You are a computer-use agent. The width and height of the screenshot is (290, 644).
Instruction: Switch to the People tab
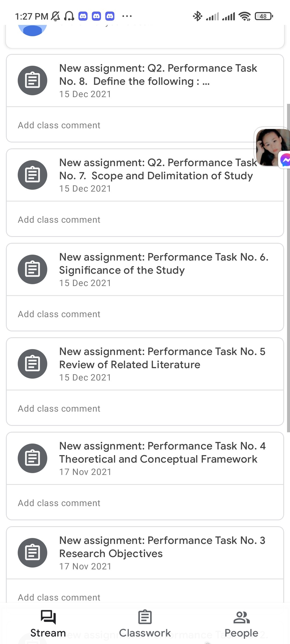click(241, 624)
